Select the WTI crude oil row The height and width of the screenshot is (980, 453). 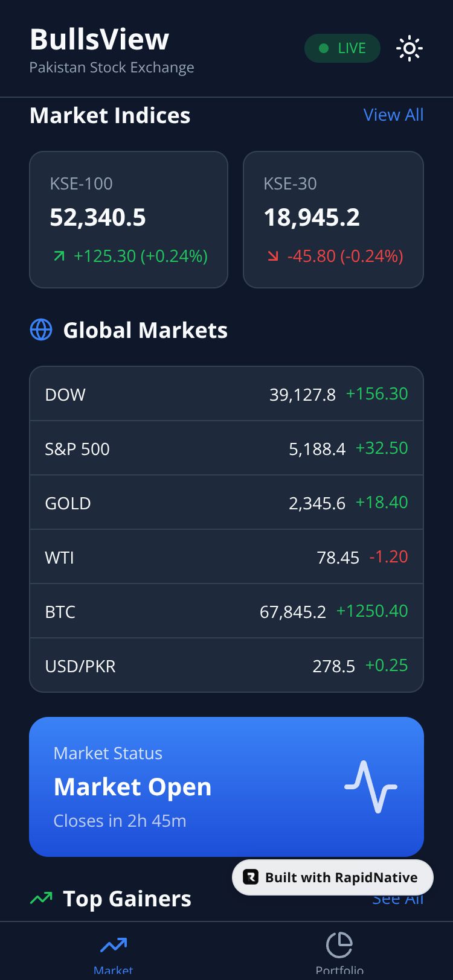(226, 557)
